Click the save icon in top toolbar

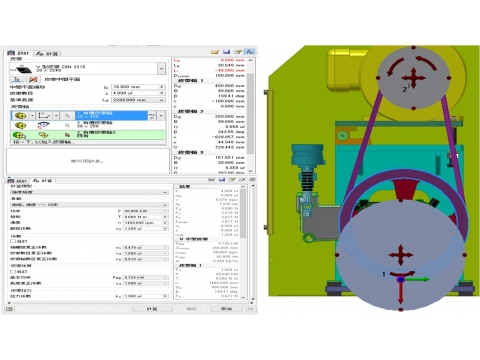[226, 52]
